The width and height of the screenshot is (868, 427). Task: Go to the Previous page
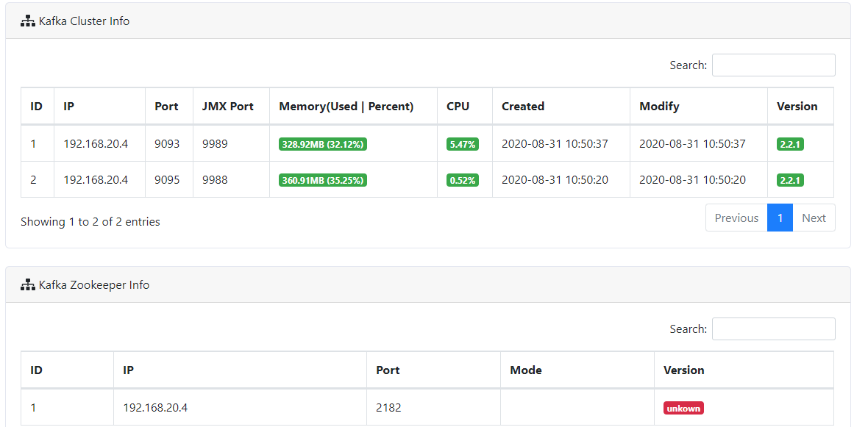pyautogui.click(x=736, y=218)
